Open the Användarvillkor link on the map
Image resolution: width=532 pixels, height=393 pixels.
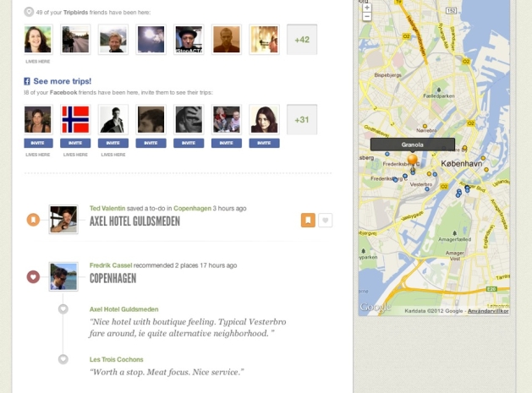[x=488, y=311]
